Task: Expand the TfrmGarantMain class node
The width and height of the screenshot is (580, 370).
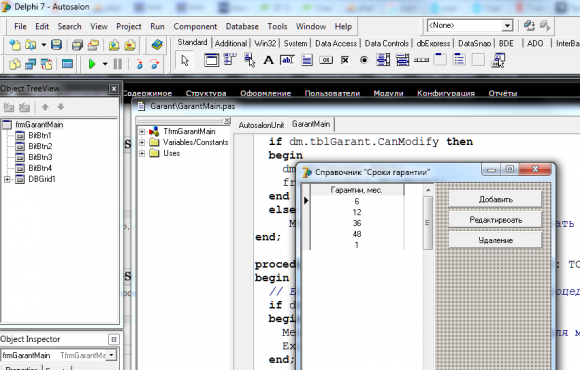Action: [x=142, y=131]
